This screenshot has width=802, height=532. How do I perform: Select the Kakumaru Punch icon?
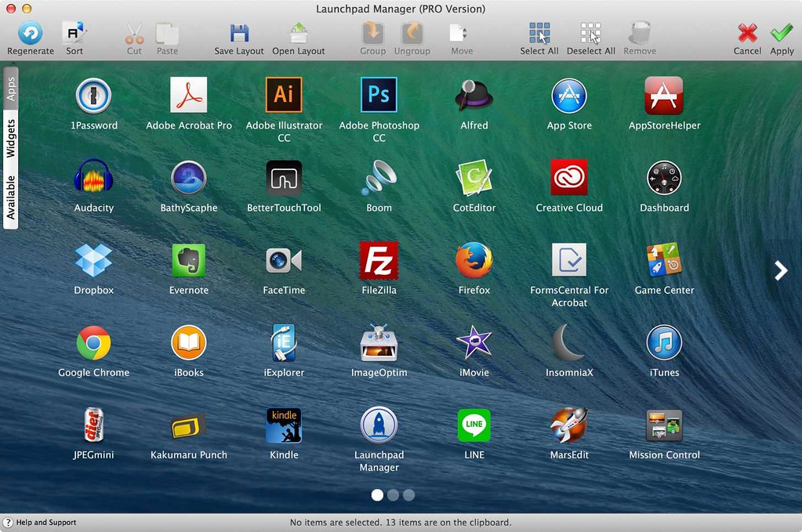[189, 425]
